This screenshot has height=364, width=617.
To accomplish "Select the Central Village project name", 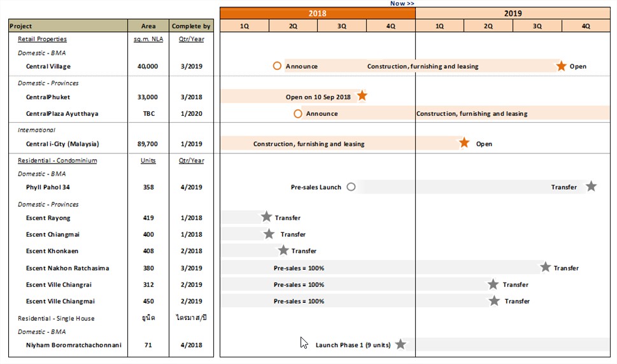I will pyautogui.click(x=48, y=66).
